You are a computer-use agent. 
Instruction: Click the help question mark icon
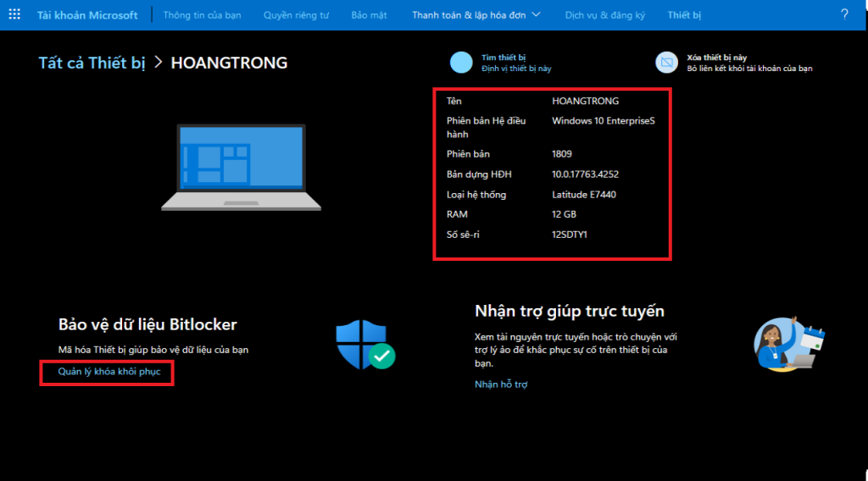click(844, 14)
